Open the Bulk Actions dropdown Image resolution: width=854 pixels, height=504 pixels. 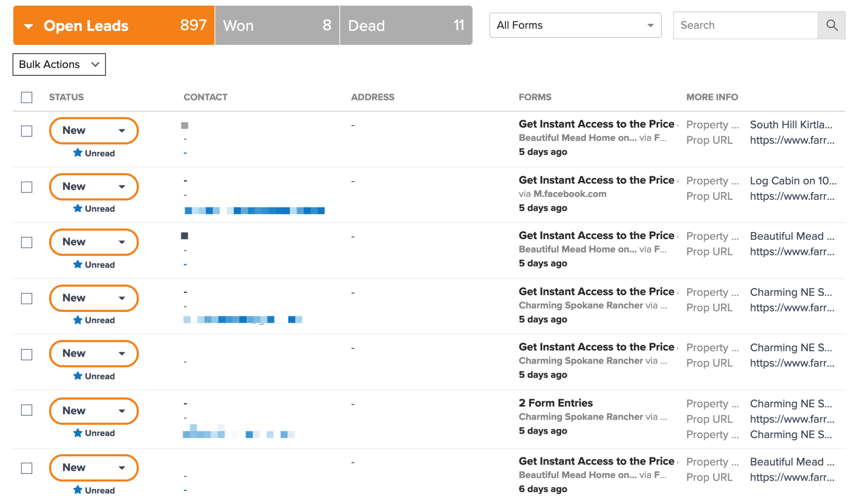click(59, 65)
